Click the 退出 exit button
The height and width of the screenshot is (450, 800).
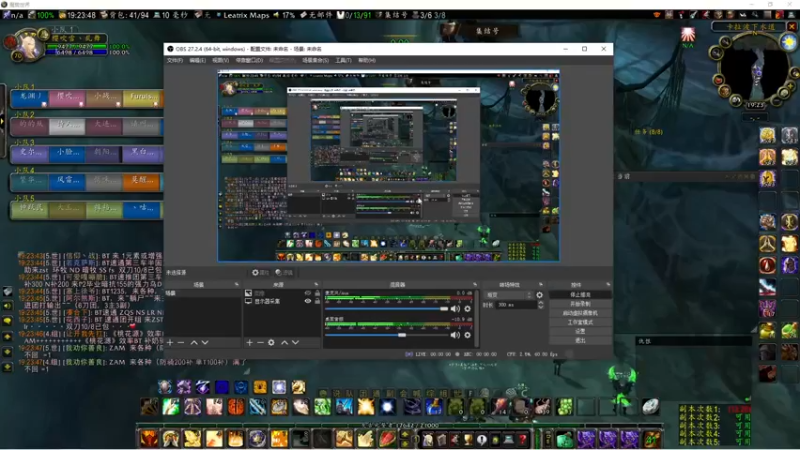point(580,340)
